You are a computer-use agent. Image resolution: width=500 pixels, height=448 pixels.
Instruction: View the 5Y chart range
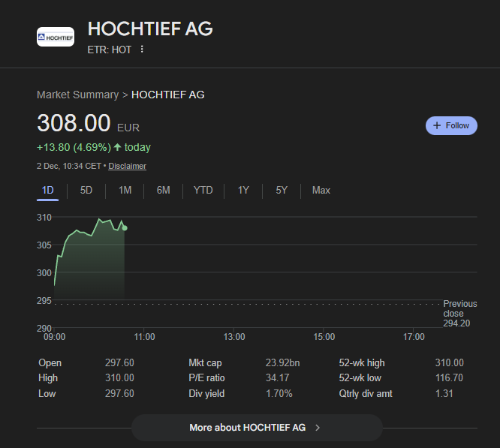[282, 190]
